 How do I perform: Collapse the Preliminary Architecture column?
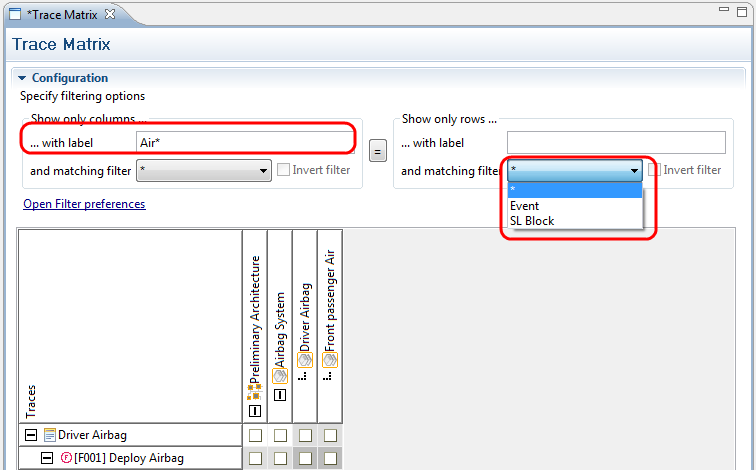coord(255,411)
